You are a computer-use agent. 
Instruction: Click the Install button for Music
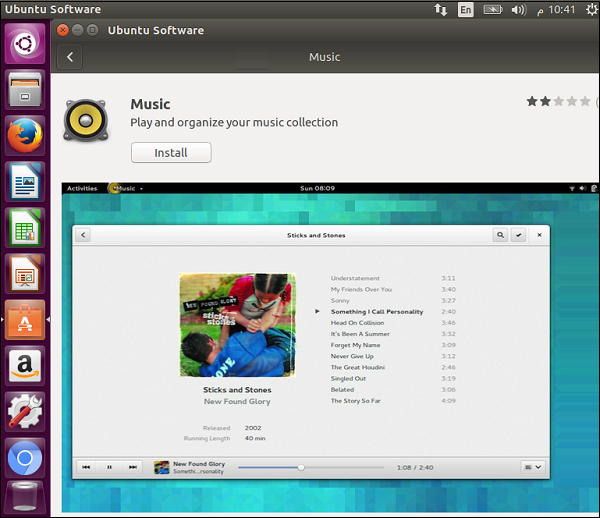(x=171, y=153)
